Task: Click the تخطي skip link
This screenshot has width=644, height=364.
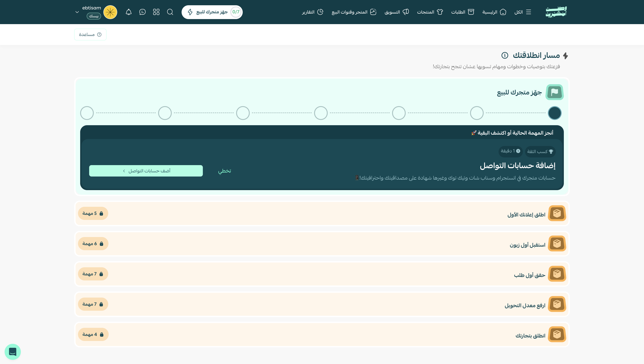Action: tap(225, 171)
